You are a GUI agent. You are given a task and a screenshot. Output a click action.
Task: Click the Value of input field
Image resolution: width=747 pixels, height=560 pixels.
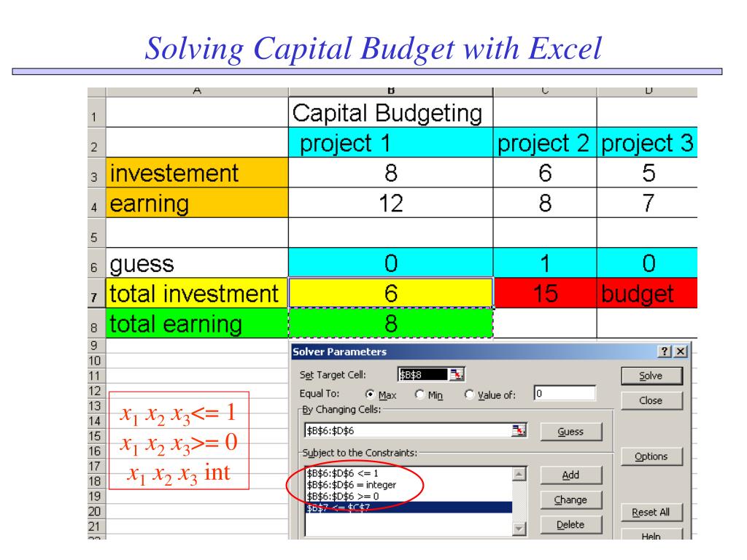(565, 393)
